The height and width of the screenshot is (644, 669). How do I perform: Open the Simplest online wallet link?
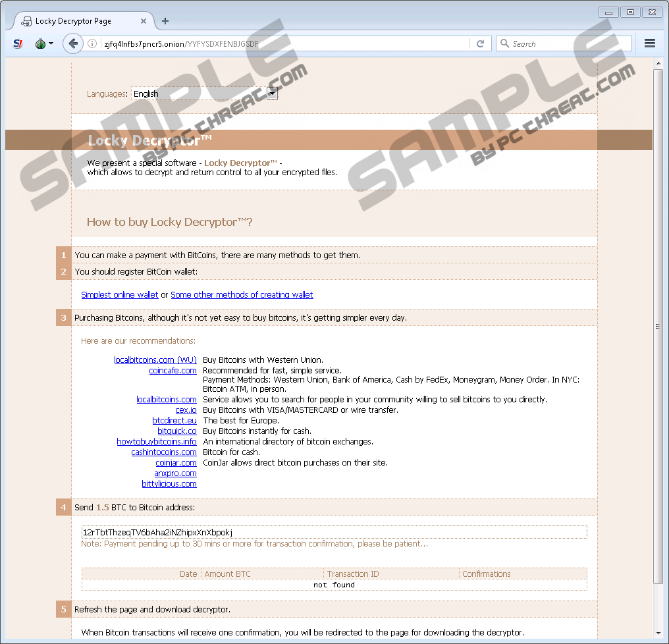pyautogui.click(x=120, y=295)
